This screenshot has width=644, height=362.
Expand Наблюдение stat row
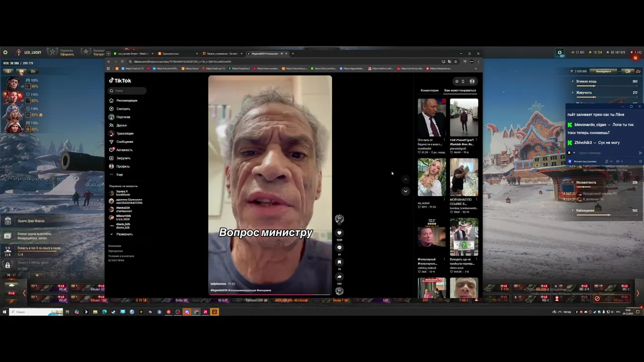click(604, 211)
